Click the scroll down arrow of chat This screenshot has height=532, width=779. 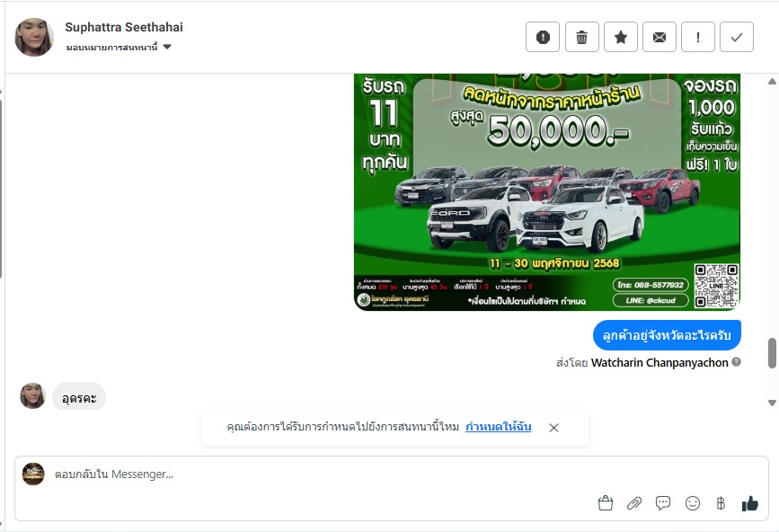tap(772, 403)
